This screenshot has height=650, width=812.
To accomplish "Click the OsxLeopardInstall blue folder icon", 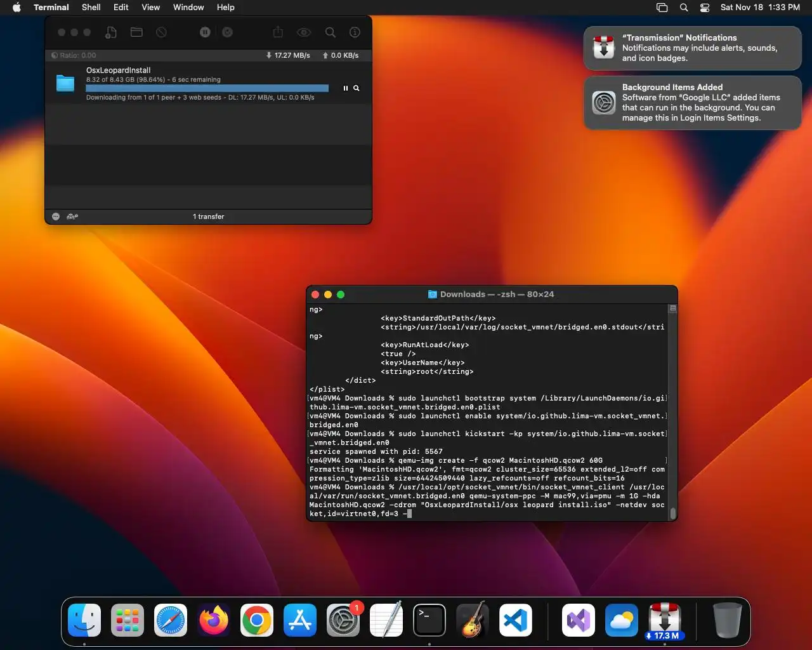I will coord(65,83).
